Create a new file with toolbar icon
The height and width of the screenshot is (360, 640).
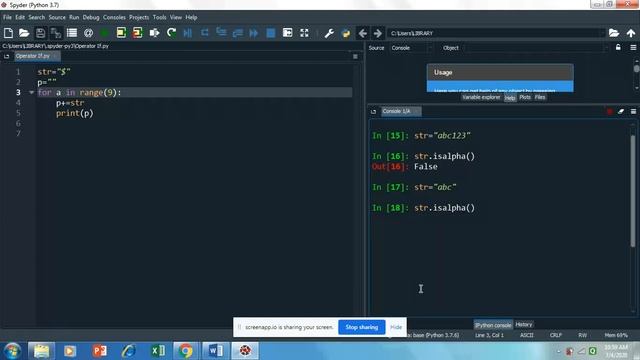8,33
